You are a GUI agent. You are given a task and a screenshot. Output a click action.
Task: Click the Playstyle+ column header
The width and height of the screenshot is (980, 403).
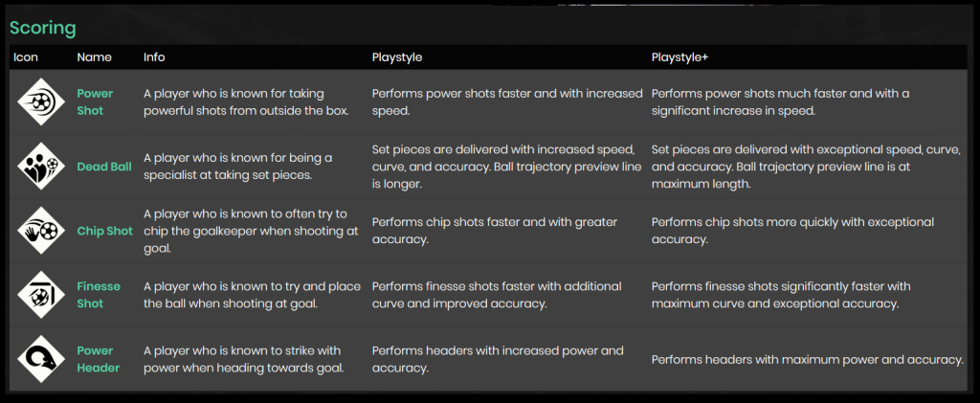click(x=679, y=57)
